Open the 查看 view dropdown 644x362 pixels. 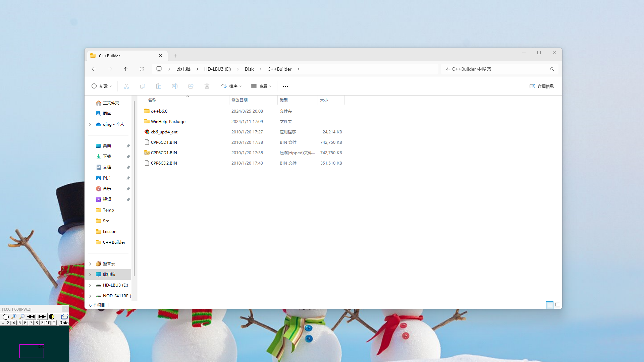click(261, 86)
